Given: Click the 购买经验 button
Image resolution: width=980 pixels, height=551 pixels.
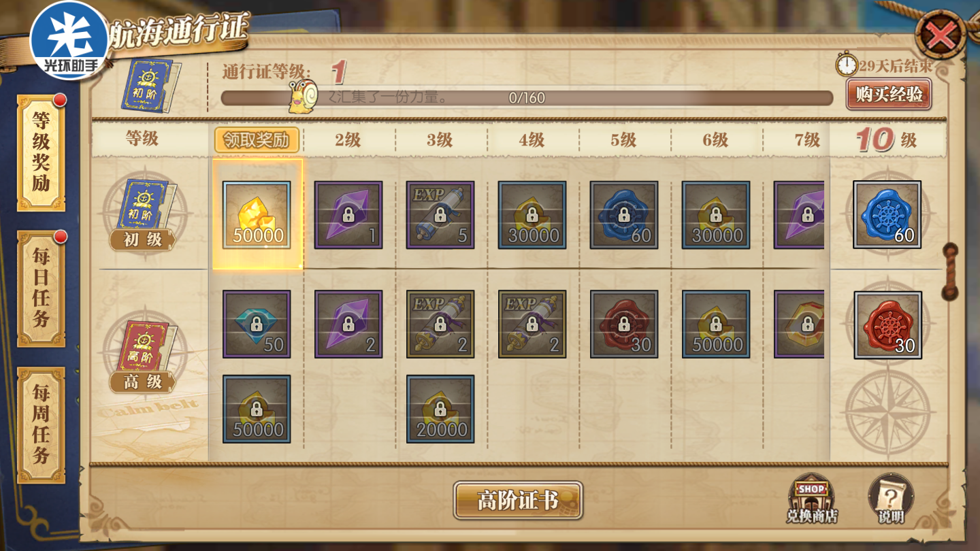Looking at the screenshot, I should click(889, 94).
